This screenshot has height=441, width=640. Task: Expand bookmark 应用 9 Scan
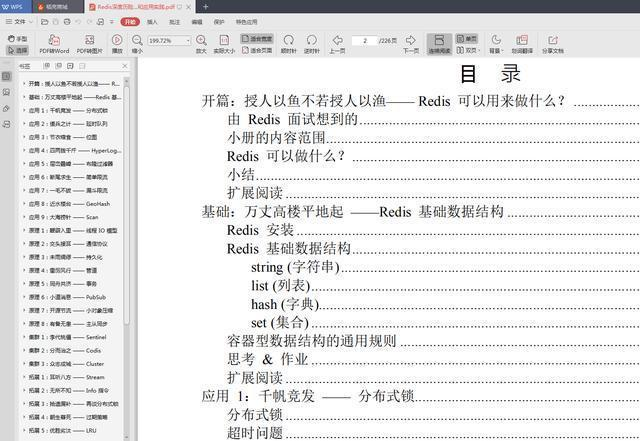(24, 217)
